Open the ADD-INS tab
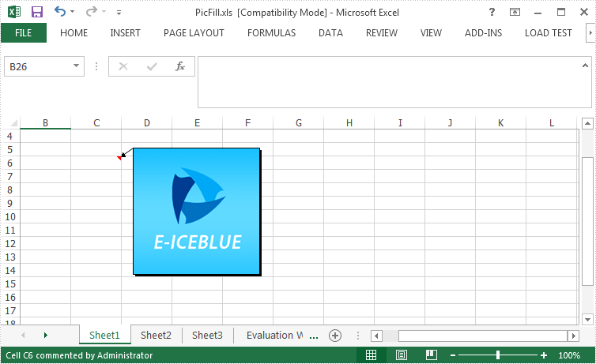This screenshot has height=364, width=596. pos(483,33)
